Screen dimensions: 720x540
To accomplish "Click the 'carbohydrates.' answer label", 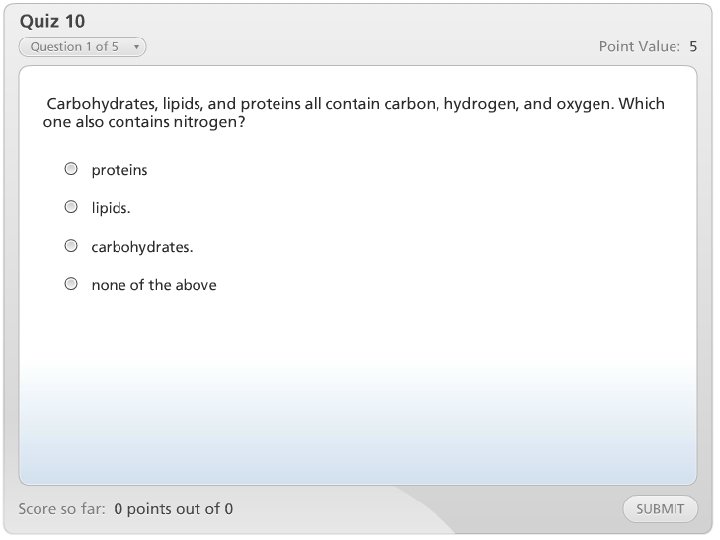I will pyautogui.click(x=142, y=246).
